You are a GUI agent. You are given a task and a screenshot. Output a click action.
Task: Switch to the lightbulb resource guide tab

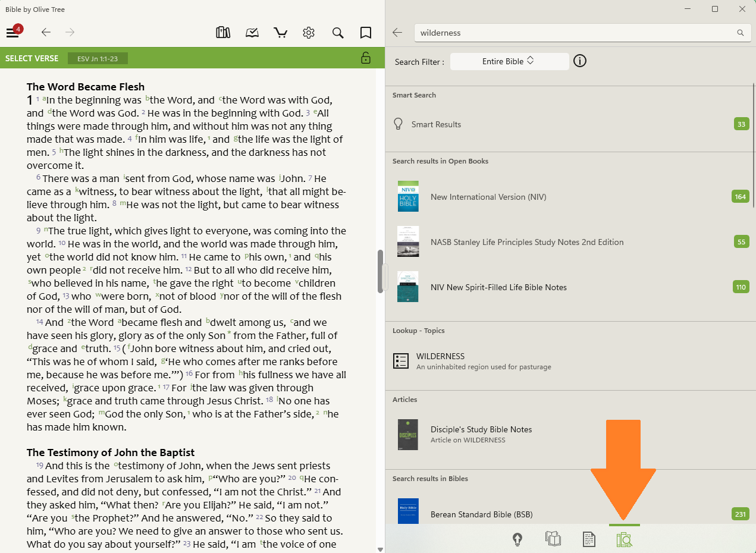point(517,539)
